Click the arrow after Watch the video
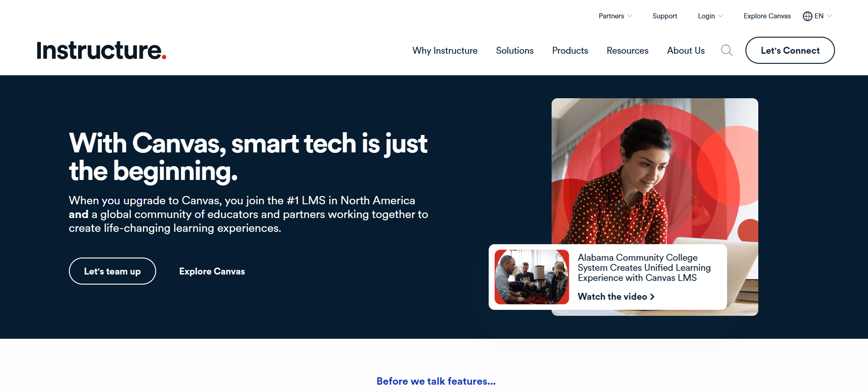 point(652,297)
